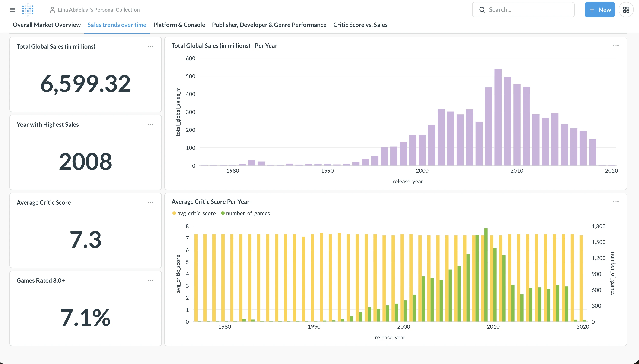Open Lina Abdelaal's Personal Collection link

pos(99,10)
